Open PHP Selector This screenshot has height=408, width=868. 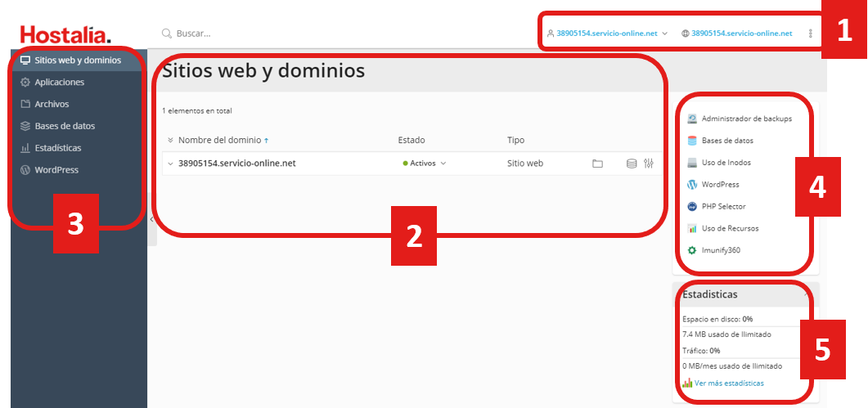[723, 207]
